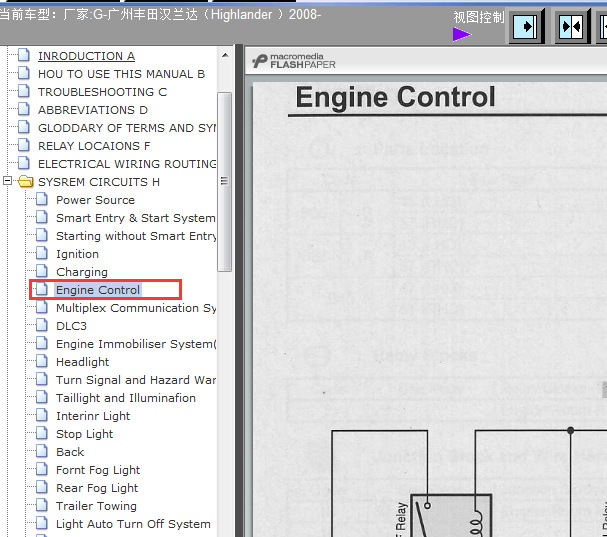Open RELAY LOCAIONS F section
607x537 pixels.
[94, 146]
